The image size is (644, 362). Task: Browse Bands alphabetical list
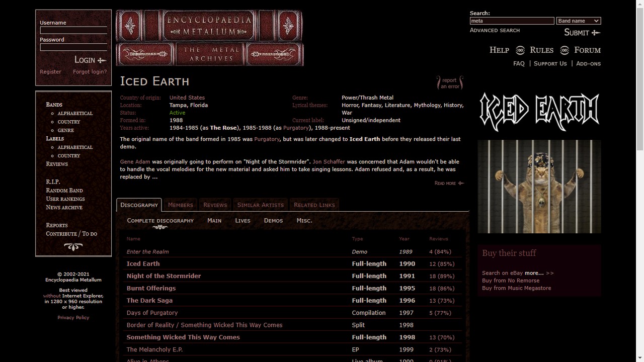click(75, 114)
